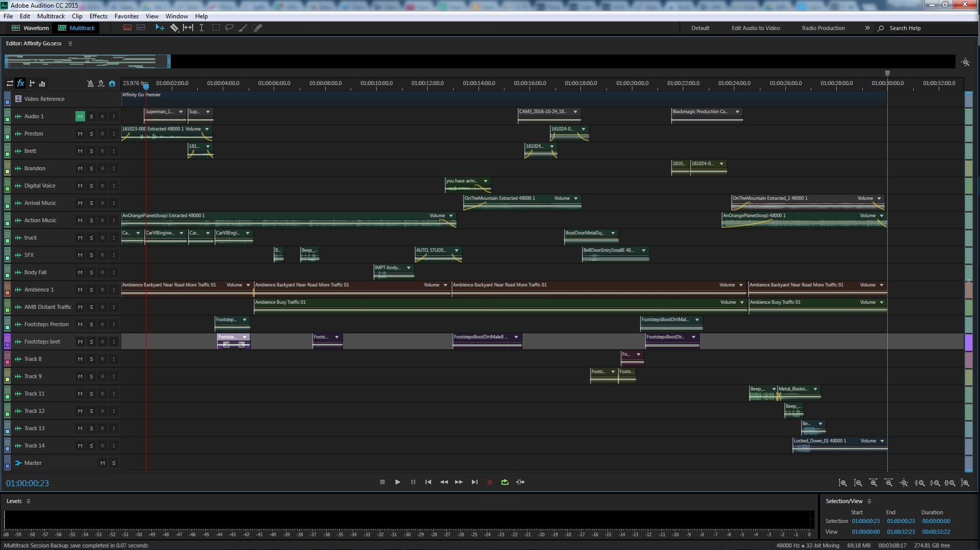Image resolution: width=980 pixels, height=550 pixels.
Task: Open Editor panel menu icon
Action: point(70,43)
